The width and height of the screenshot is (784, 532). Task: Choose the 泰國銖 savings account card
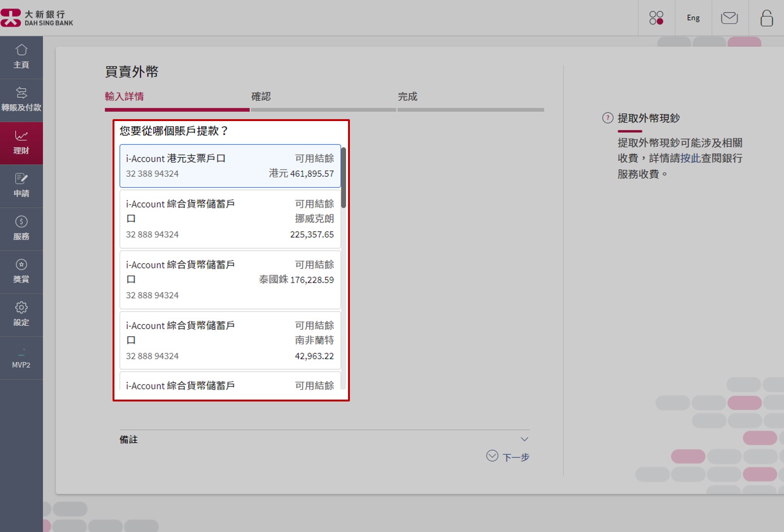(230, 279)
